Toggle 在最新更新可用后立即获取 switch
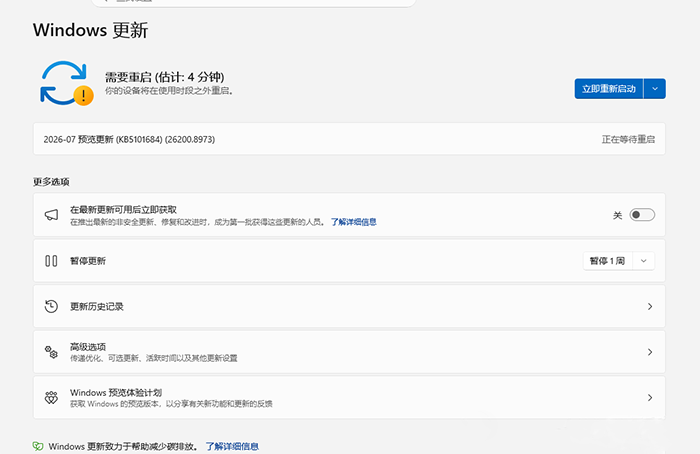This screenshot has height=454, width=700. 642,215
